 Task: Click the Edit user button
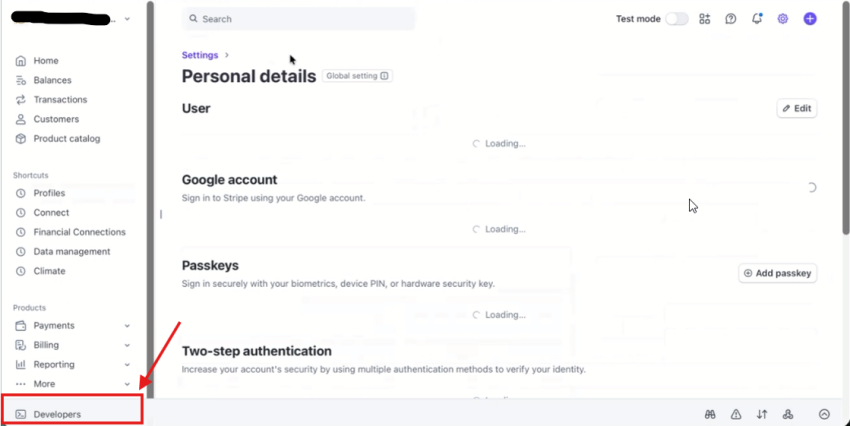click(x=797, y=108)
